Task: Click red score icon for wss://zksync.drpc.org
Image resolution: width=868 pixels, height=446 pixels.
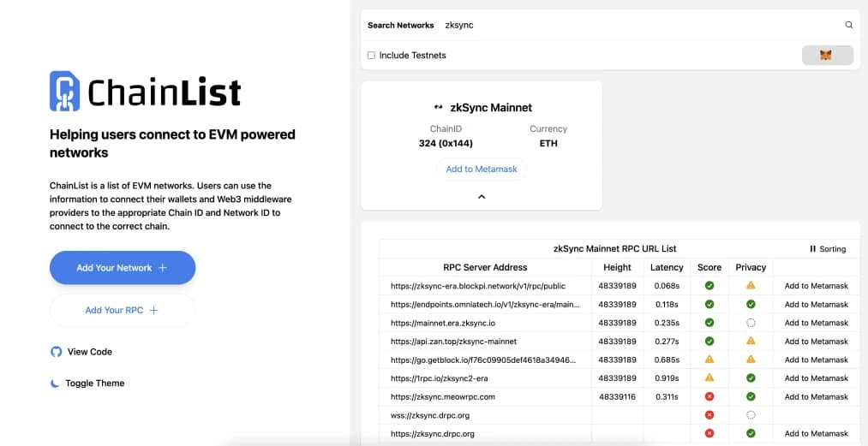Action: (x=709, y=415)
